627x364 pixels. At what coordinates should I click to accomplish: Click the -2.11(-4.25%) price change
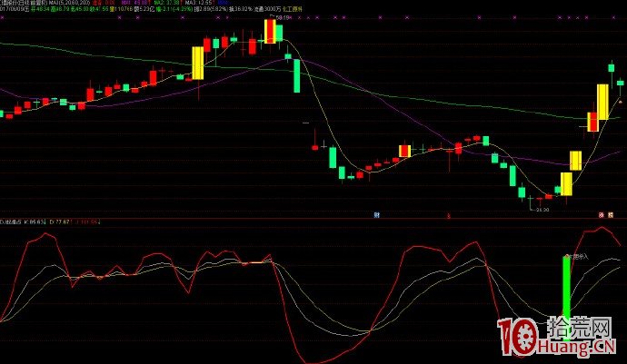(174, 9)
